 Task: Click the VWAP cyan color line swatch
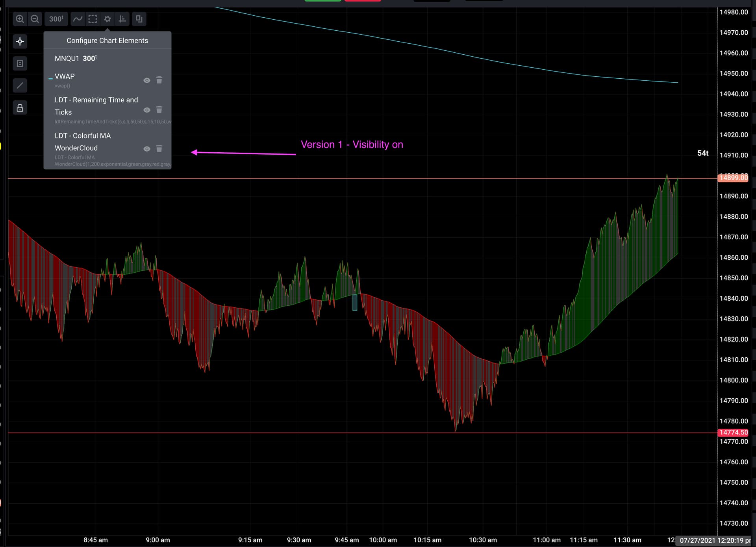50,79
